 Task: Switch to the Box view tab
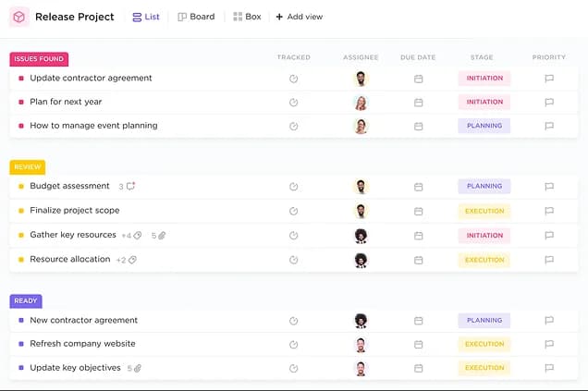click(247, 17)
